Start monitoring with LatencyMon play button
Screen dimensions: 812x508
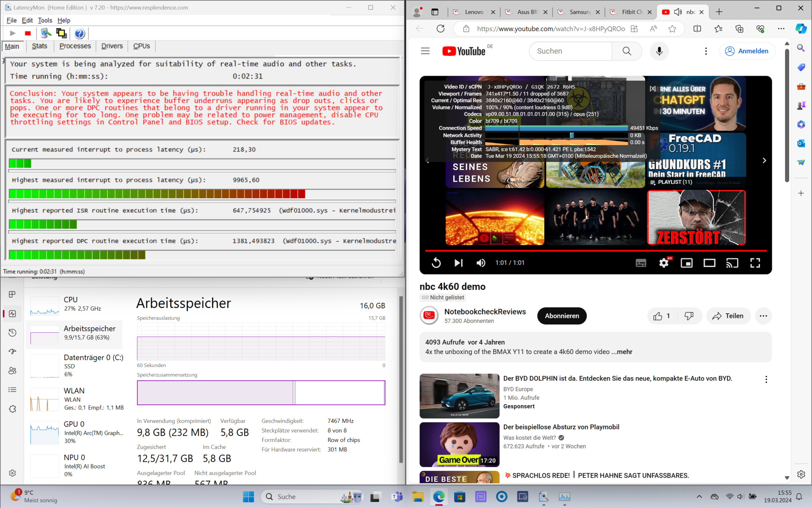click(x=13, y=33)
